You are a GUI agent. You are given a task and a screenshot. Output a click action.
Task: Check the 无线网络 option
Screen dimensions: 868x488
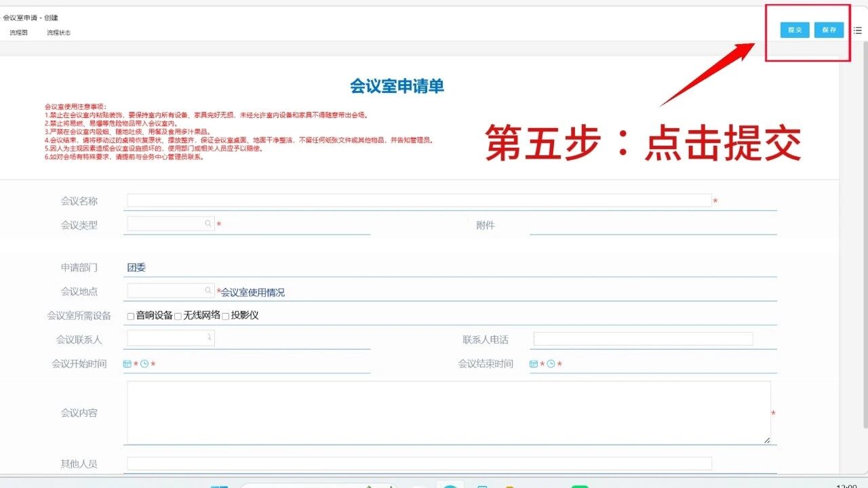(x=177, y=314)
